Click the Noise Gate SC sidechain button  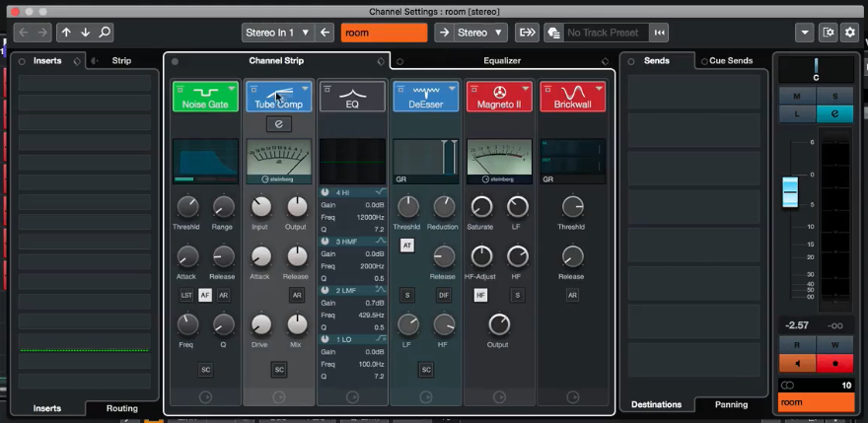point(205,370)
